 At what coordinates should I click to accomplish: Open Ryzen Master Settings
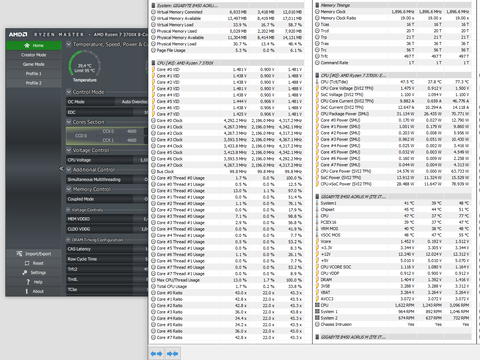pos(34,273)
